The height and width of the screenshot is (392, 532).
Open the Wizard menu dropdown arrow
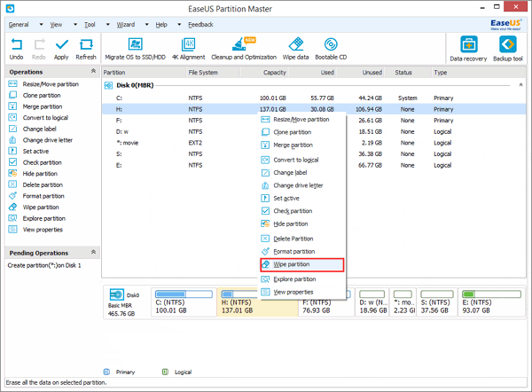point(146,25)
